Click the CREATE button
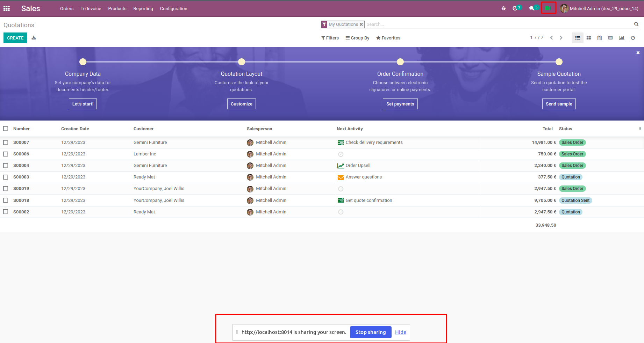Image resolution: width=644 pixels, height=343 pixels. pos(15,38)
